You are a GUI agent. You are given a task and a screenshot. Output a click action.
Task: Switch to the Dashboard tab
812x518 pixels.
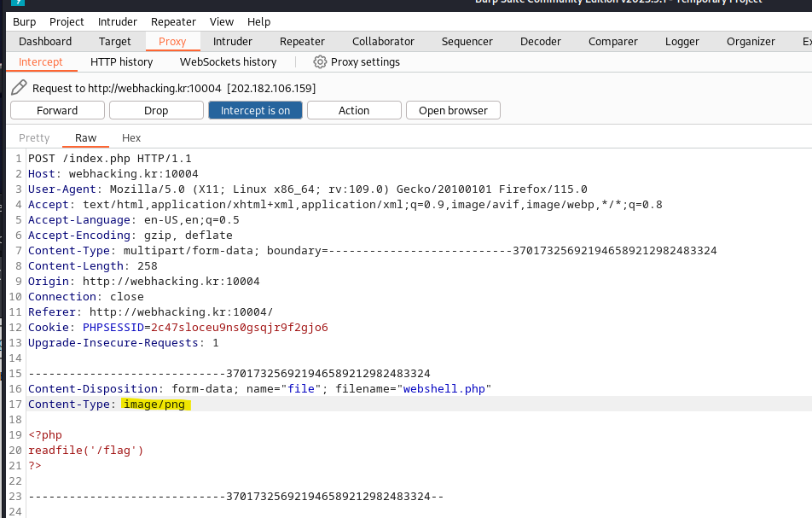click(45, 42)
